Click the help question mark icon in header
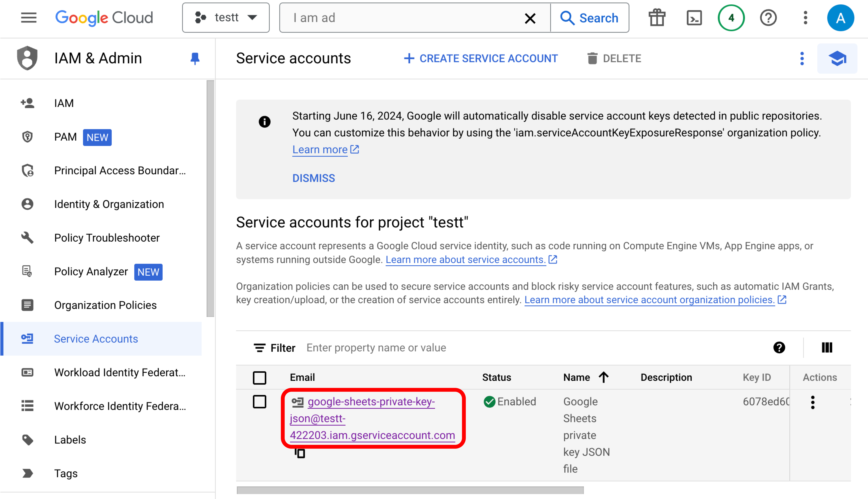Image resolution: width=868 pixels, height=499 pixels. (768, 18)
